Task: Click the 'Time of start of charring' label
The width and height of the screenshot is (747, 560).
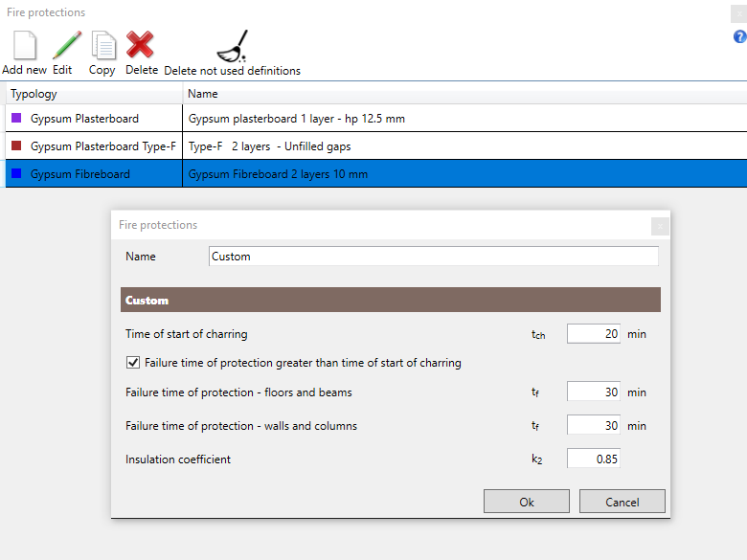Action: click(187, 334)
